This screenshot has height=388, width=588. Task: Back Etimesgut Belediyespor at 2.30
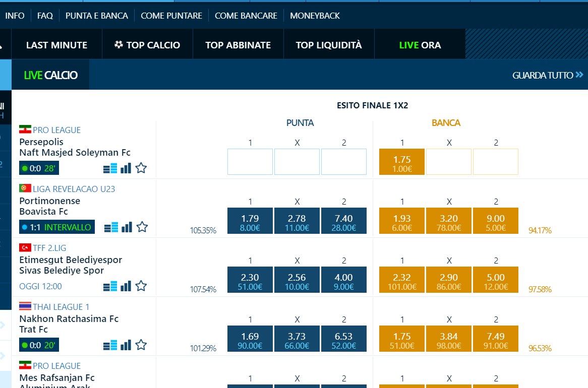pos(250,280)
